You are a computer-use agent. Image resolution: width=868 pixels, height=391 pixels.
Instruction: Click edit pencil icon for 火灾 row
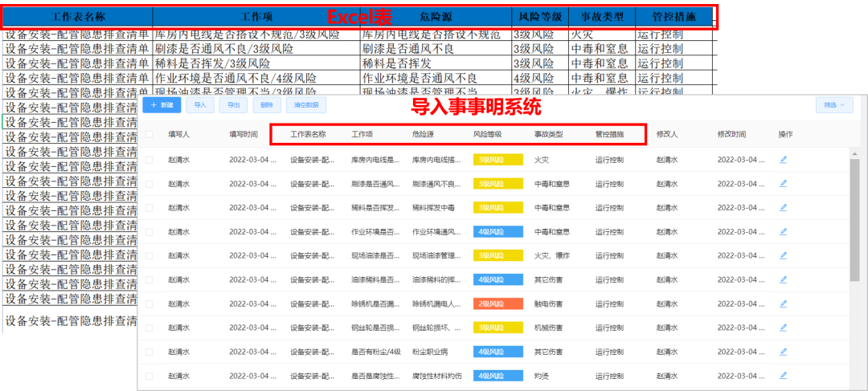tap(783, 160)
